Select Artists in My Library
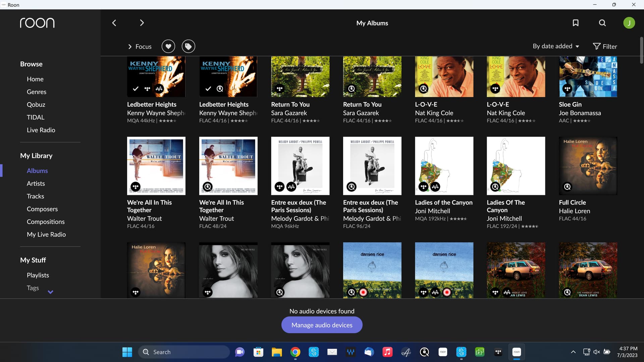This screenshot has height=362, width=644. tap(36, 183)
